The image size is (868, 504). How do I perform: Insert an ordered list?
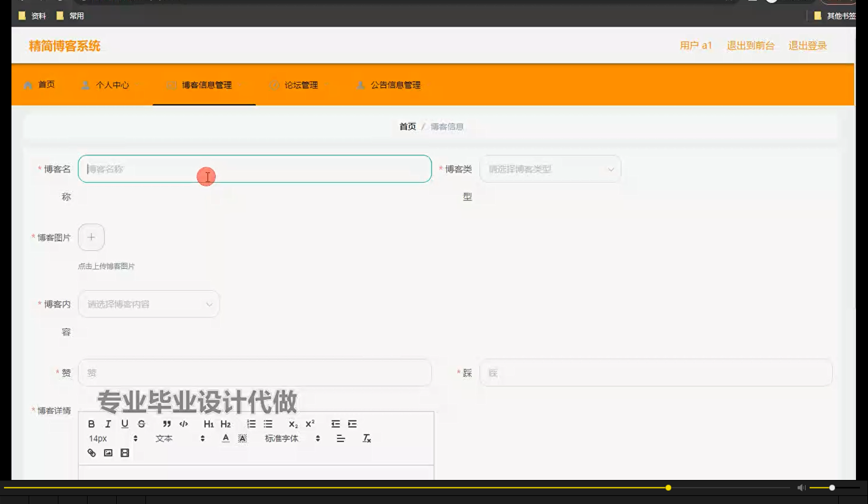click(251, 424)
